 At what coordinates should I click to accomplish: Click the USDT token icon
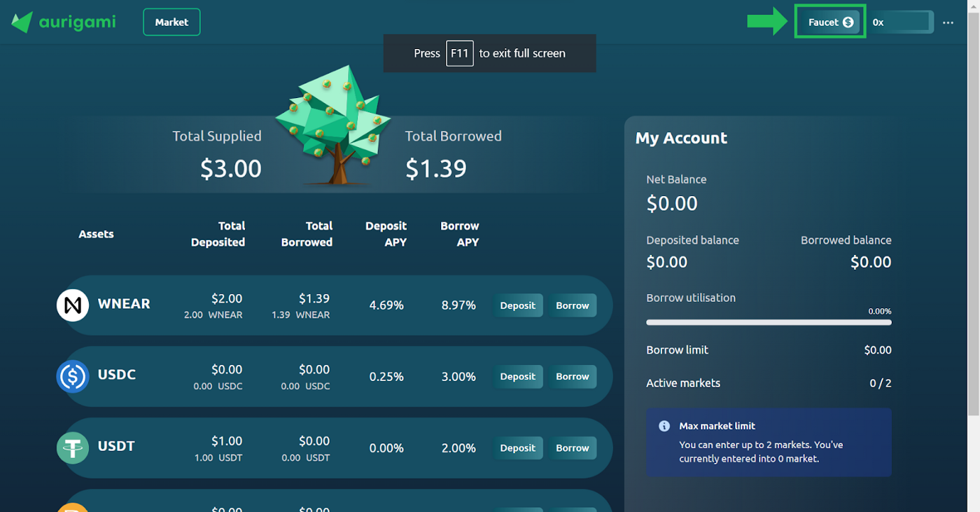[x=73, y=448]
